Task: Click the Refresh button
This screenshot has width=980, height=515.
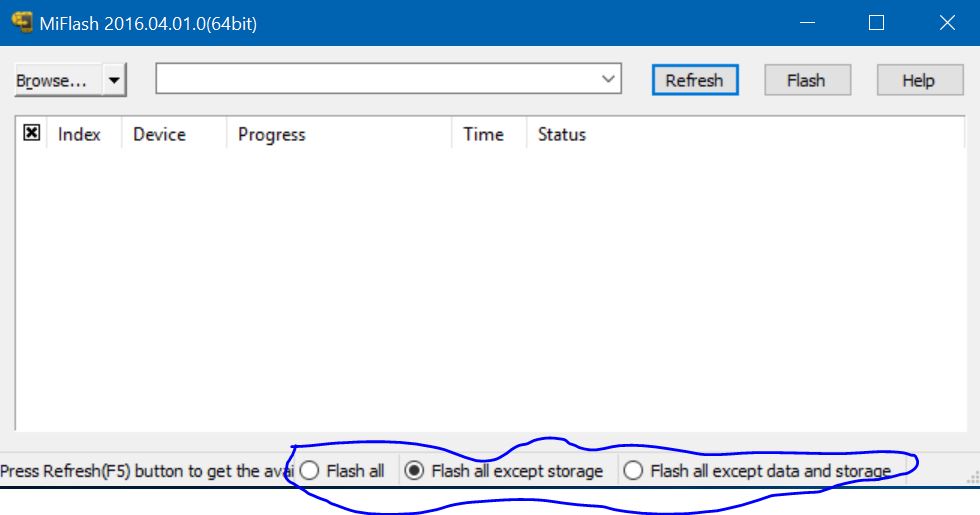Action: [x=695, y=80]
